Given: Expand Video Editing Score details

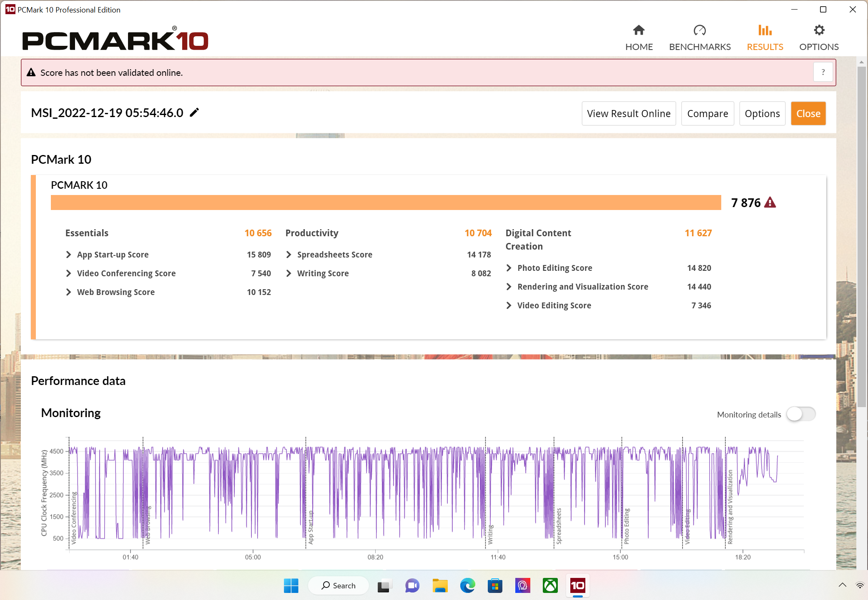Looking at the screenshot, I should [x=509, y=305].
